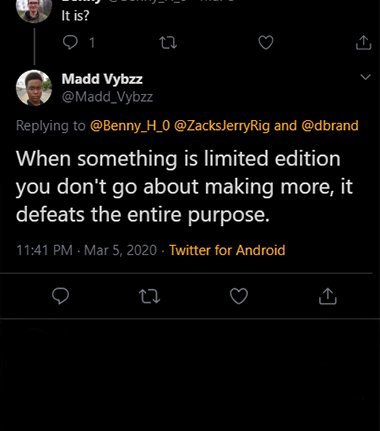Retweet the 'It is?' tweet
This screenshot has width=380, height=431.
[168, 43]
